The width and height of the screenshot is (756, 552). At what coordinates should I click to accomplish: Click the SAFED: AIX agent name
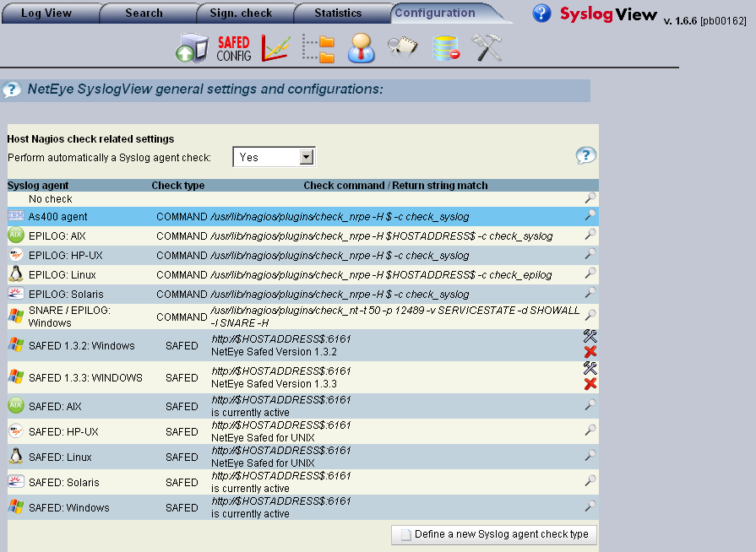point(55,407)
